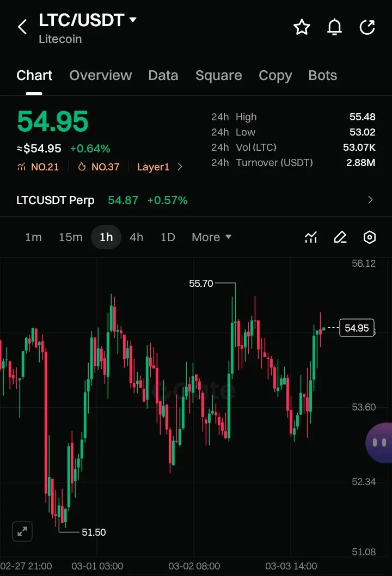The width and height of the screenshot is (392, 576).
Task: Open chart settings hexagon icon
Action: coord(369,237)
